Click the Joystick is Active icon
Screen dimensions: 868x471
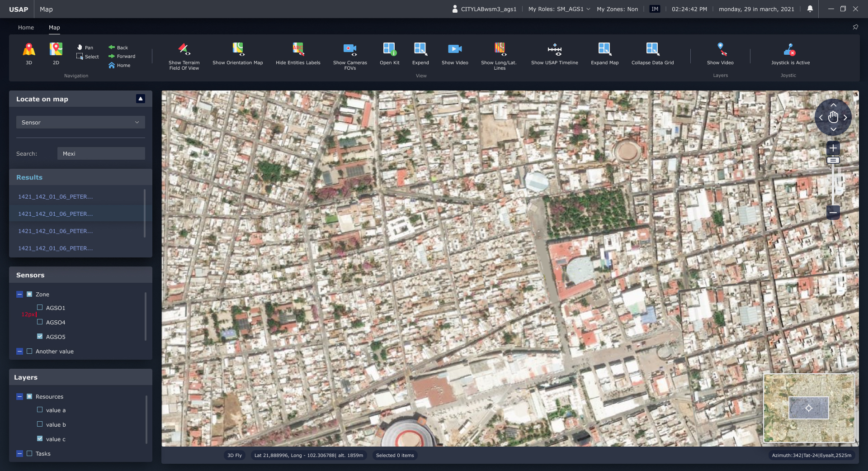tap(790, 49)
